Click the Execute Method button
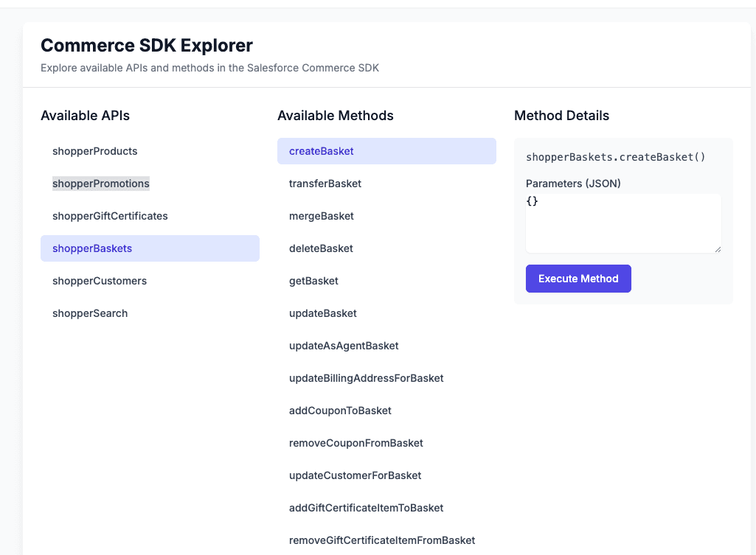The image size is (756, 555). (578, 279)
